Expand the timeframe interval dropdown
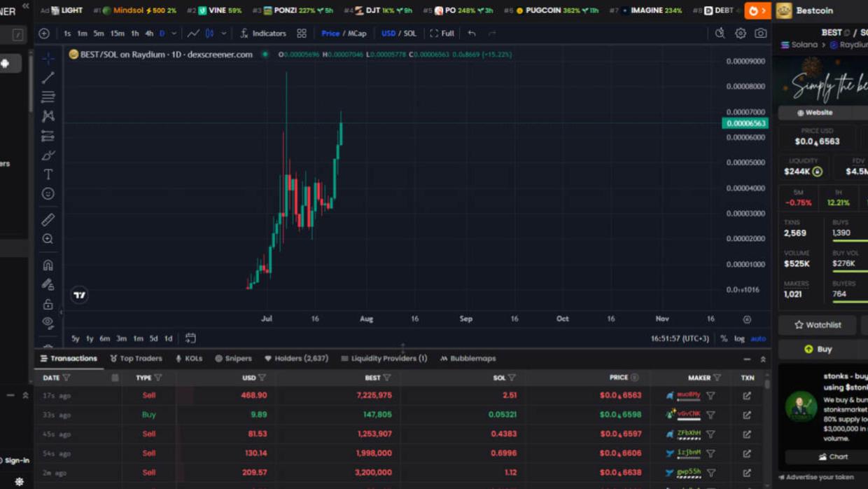868x489 pixels. click(174, 33)
